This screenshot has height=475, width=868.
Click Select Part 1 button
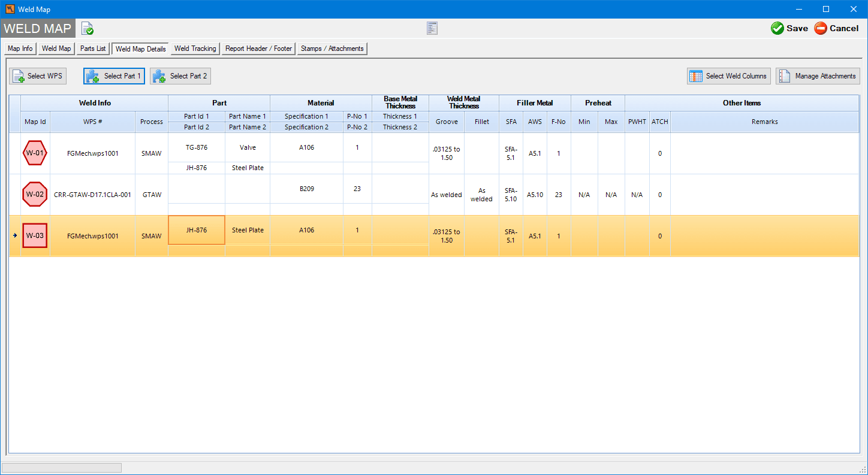pyautogui.click(x=114, y=76)
